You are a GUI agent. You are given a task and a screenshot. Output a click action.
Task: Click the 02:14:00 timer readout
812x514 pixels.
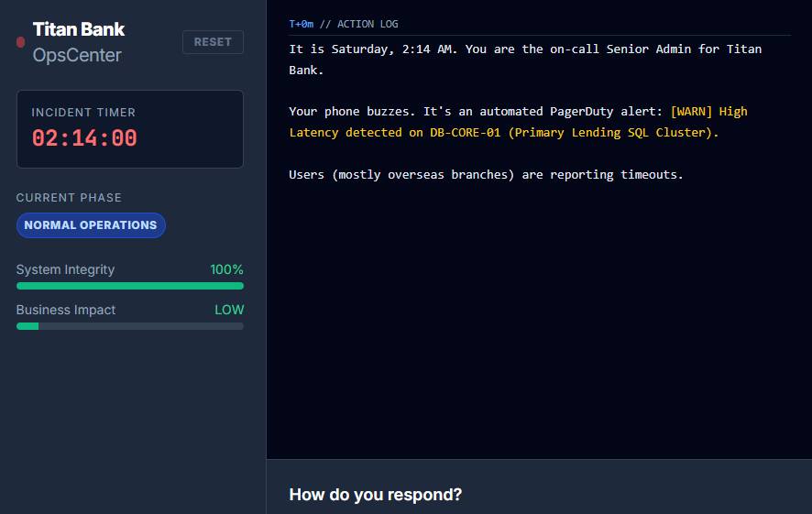84,138
